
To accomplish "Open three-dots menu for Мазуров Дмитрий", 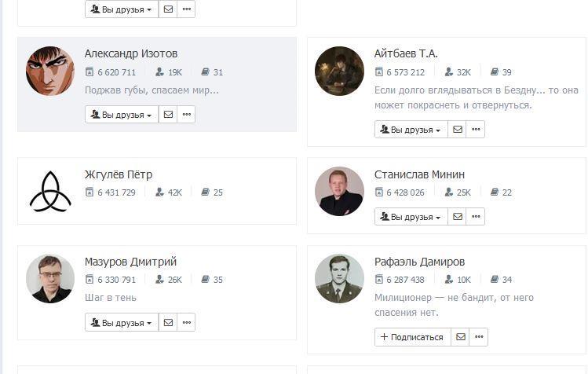I will (186, 323).
